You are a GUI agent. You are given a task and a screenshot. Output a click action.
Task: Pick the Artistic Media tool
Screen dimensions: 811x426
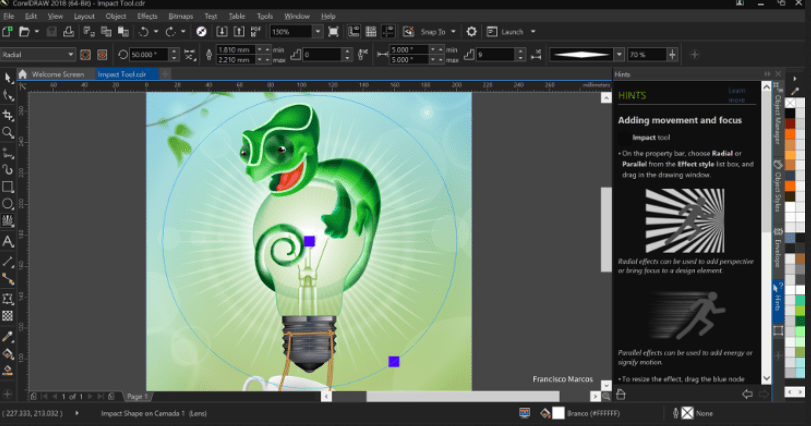click(x=8, y=170)
